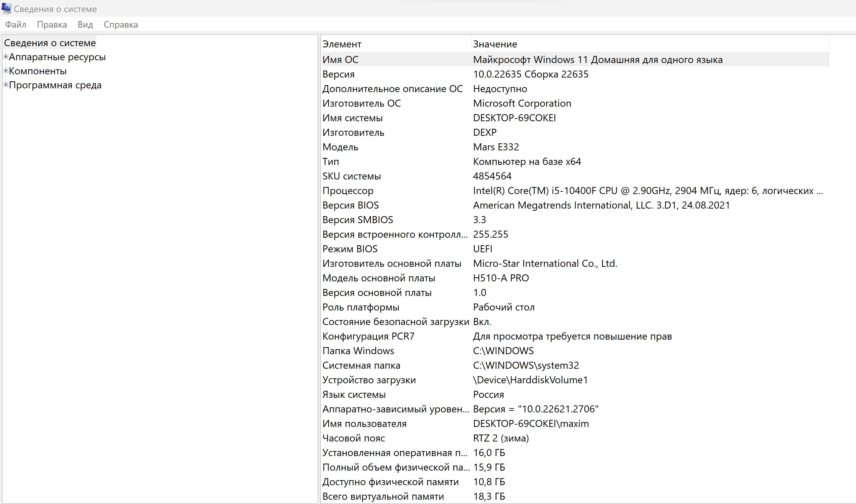This screenshot has height=504, width=856.
Task: Click Intel Core i5-10400F processor value
Action: point(648,191)
